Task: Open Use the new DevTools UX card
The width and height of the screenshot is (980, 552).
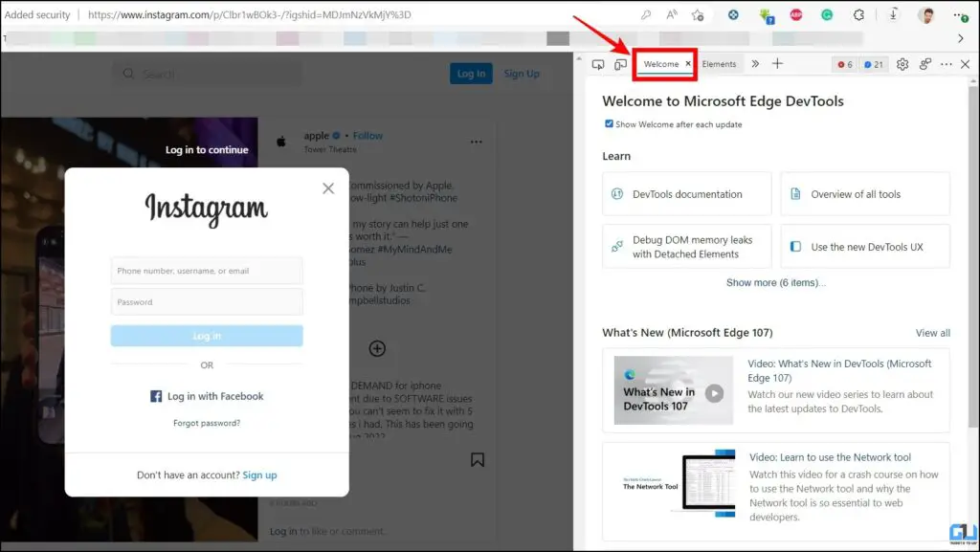Action: (x=865, y=247)
